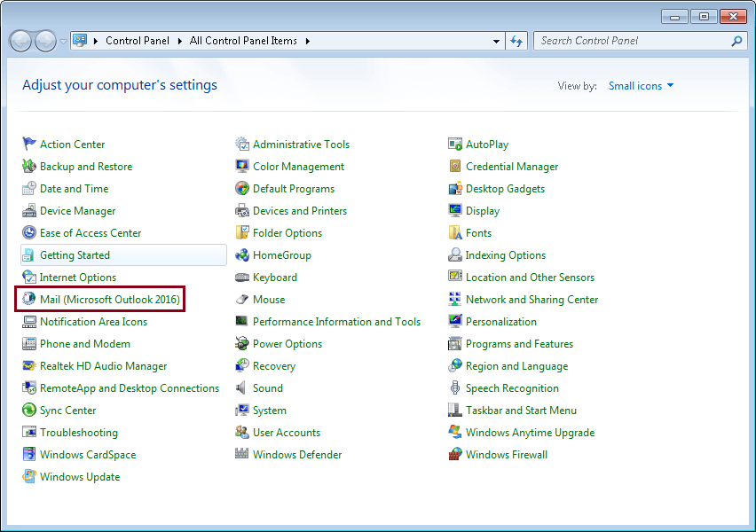The image size is (756, 532).
Task: Open Taskbar and Start Menu link
Action: pos(521,410)
